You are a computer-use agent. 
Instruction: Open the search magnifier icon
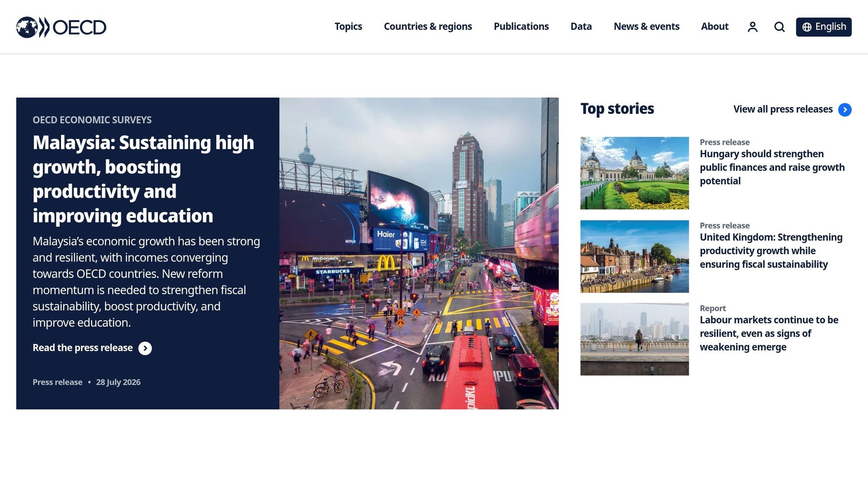tap(779, 27)
